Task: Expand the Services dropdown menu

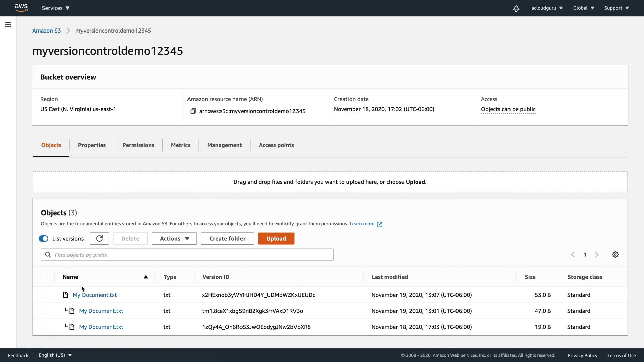Action: [56, 8]
